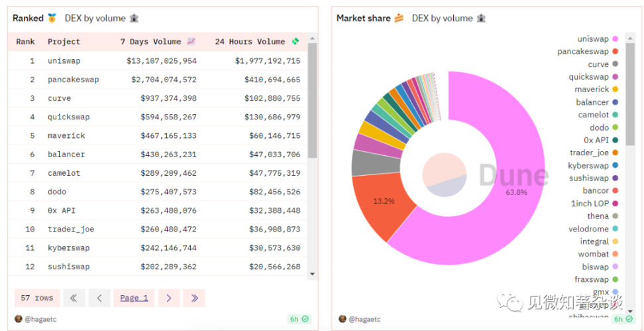Jump to the last page with double-chevron
The image size is (644, 331).
click(x=194, y=298)
